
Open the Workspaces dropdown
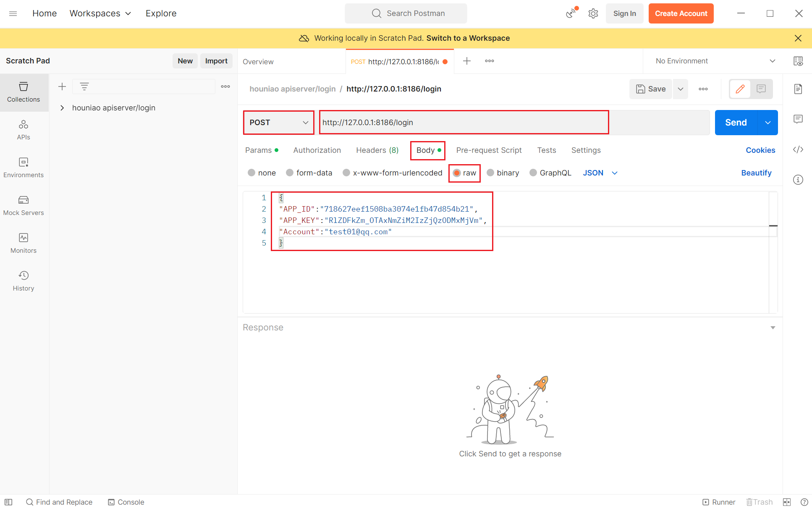pyautogui.click(x=100, y=13)
